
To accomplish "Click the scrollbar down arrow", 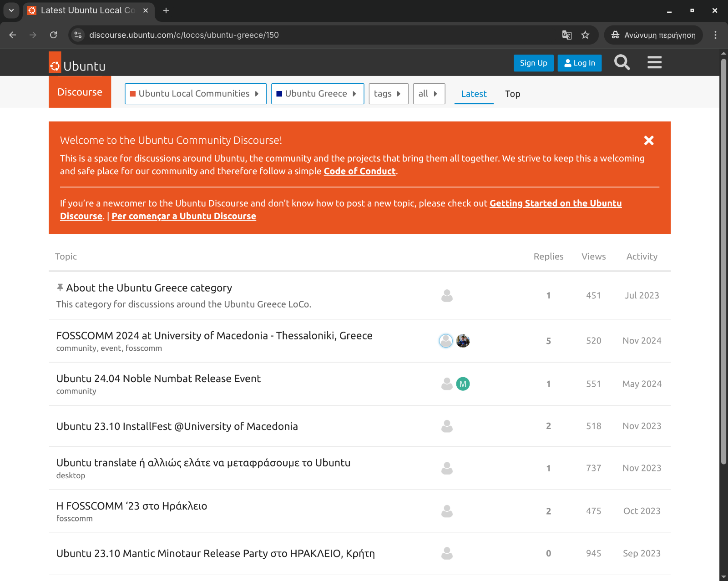I will (723, 577).
